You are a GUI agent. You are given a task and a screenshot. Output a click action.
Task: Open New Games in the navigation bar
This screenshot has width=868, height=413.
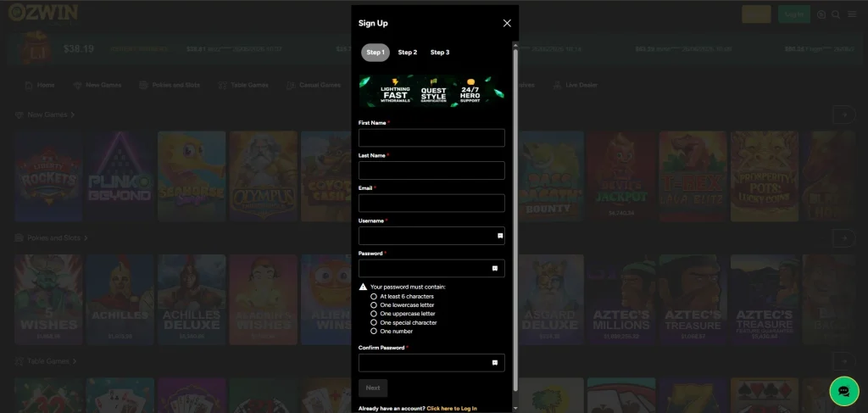(97, 86)
